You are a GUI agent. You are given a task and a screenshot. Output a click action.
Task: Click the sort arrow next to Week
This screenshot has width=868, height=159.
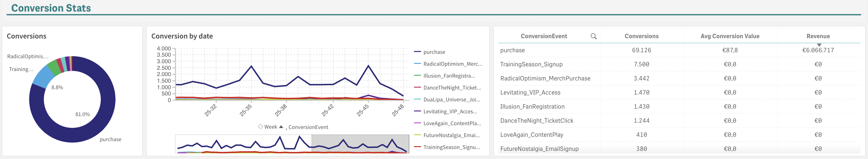tap(281, 126)
